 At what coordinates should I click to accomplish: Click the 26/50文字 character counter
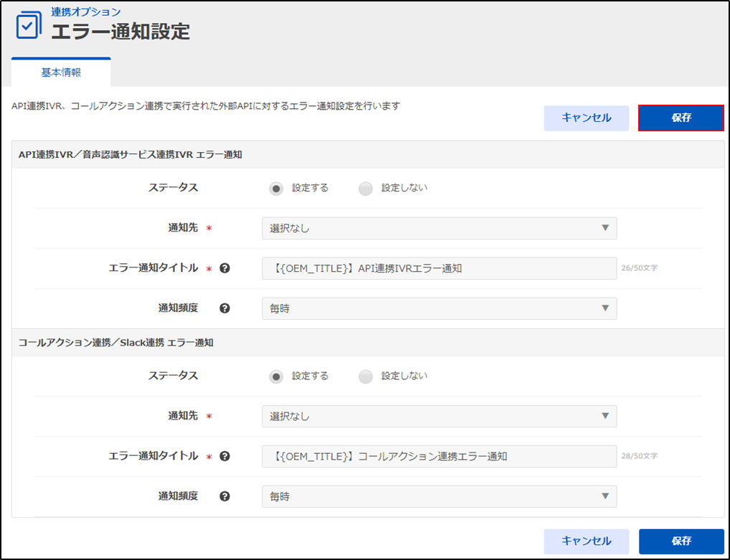tap(639, 268)
